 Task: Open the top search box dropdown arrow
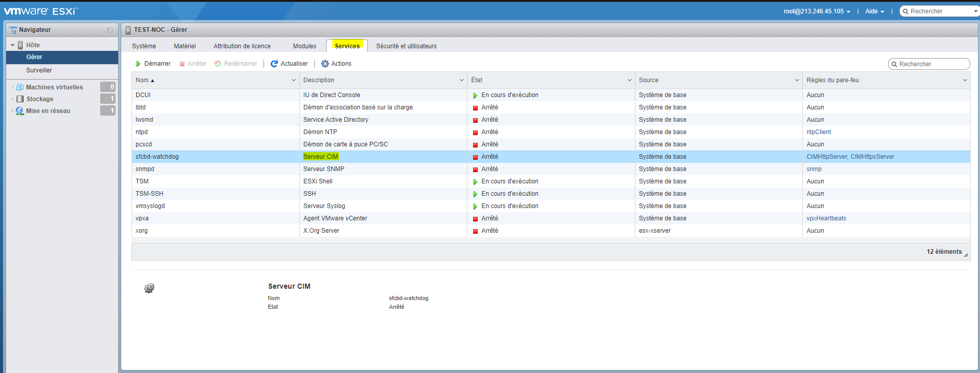click(975, 11)
